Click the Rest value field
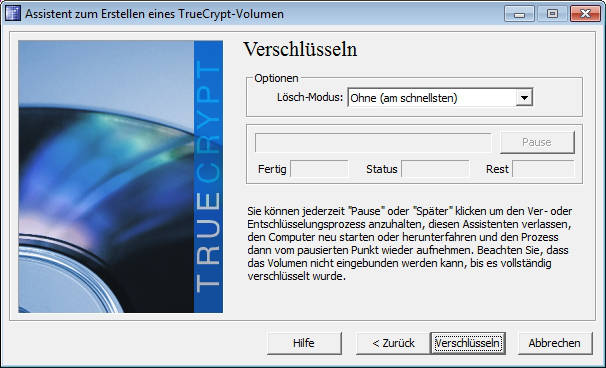The width and height of the screenshot is (606, 368). click(x=543, y=169)
